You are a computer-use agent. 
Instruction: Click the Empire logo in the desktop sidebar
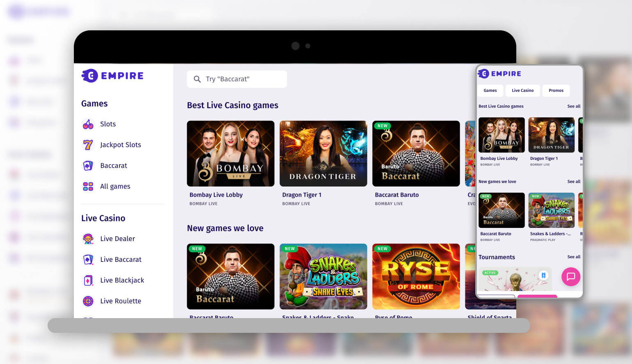point(112,76)
